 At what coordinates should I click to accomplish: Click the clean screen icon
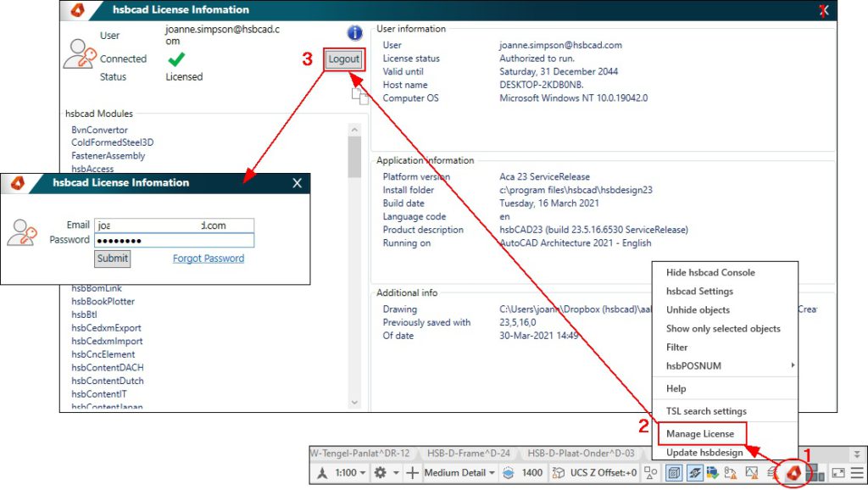[x=838, y=473]
